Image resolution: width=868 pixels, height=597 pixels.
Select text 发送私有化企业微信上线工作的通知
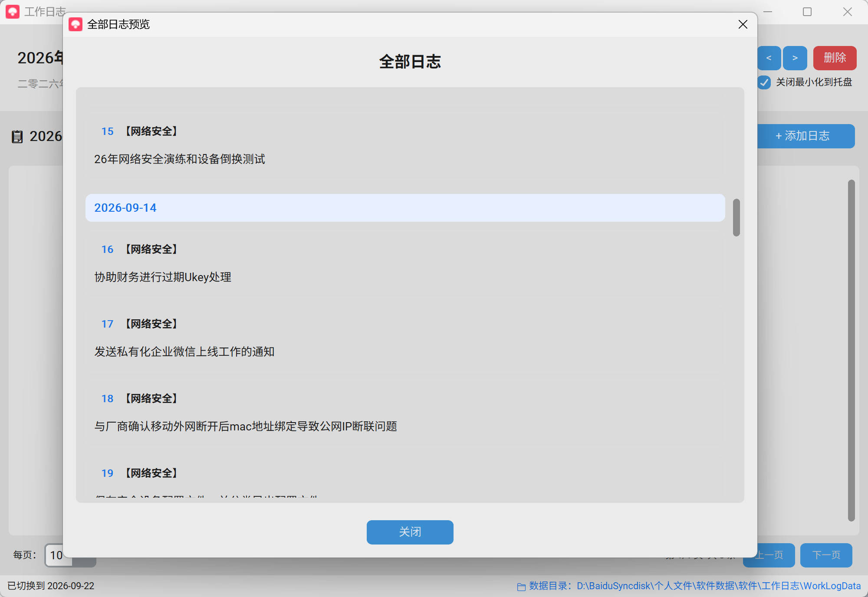point(184,352)
